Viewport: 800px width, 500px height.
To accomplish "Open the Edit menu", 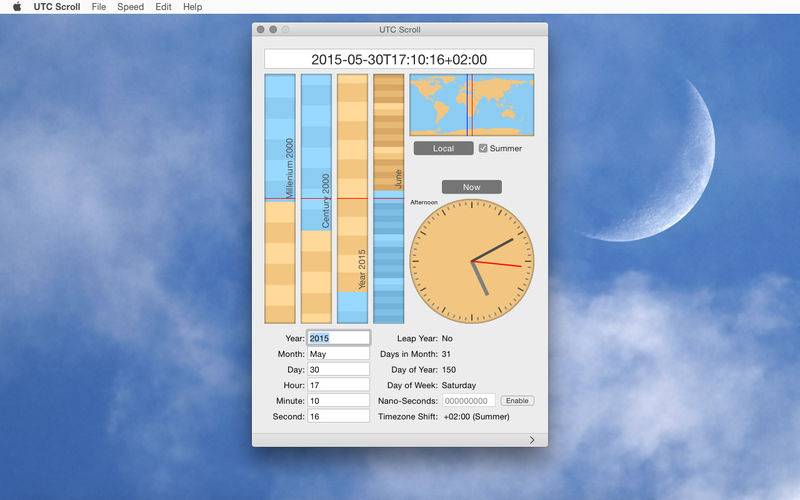I will (163, 7).
